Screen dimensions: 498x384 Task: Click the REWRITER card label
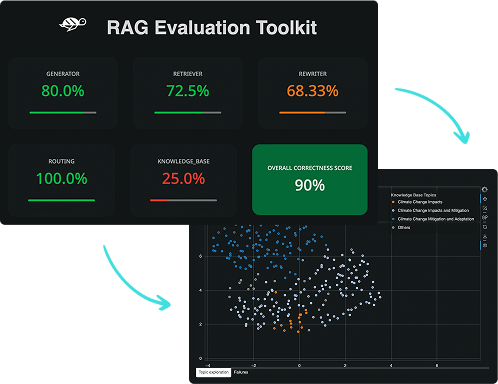pos(313,74)
